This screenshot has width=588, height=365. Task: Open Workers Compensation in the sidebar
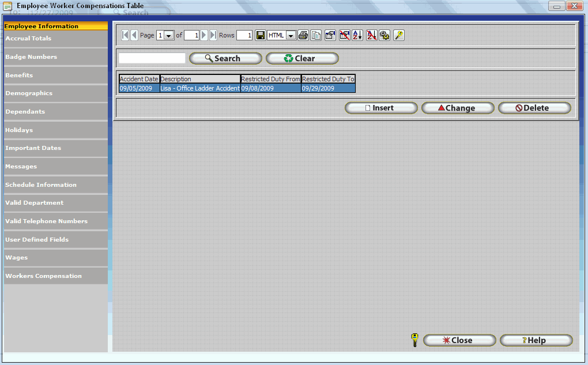44,276
